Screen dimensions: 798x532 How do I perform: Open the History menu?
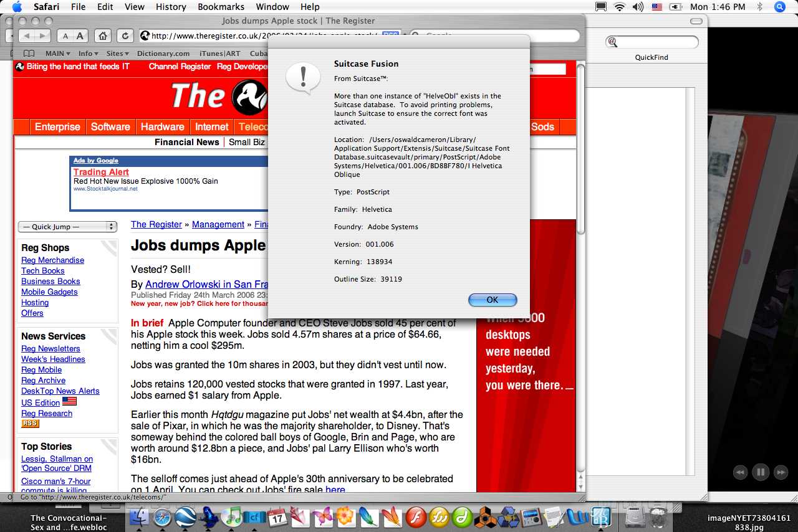[x=171, y=7]
